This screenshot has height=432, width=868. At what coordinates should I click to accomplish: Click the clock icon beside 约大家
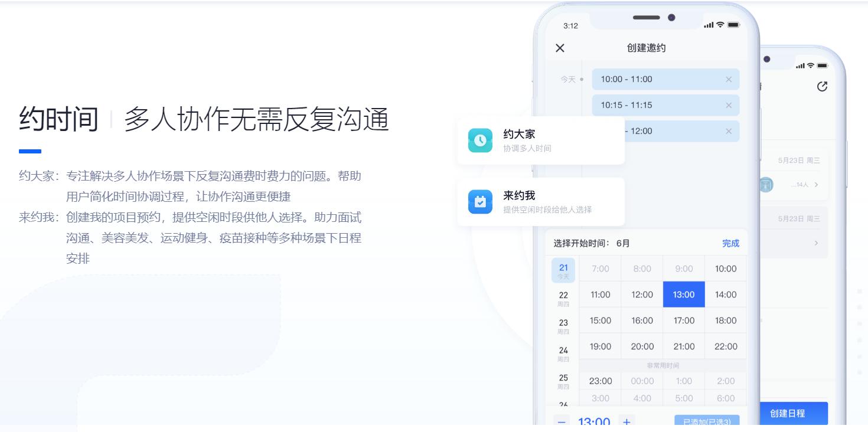(x=480, y=140)
